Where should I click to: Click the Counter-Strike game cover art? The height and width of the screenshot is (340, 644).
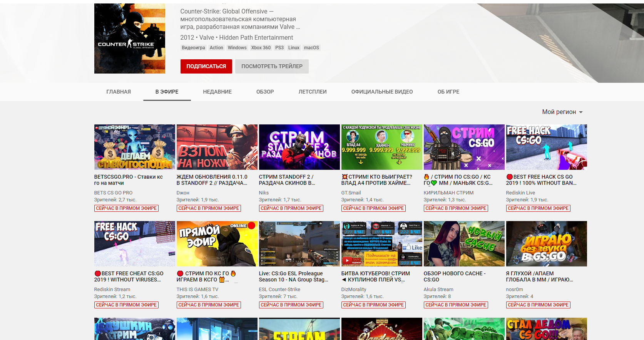(129, 39)
